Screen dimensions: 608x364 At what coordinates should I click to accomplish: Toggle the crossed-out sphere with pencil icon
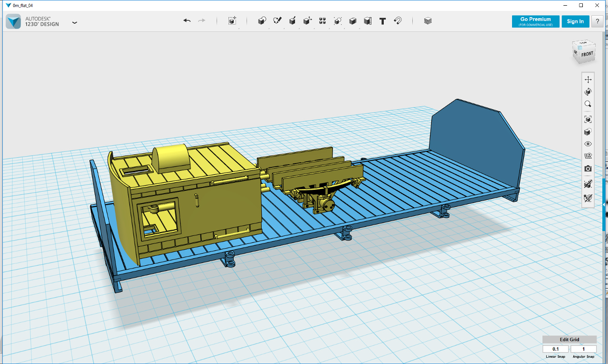588,198
